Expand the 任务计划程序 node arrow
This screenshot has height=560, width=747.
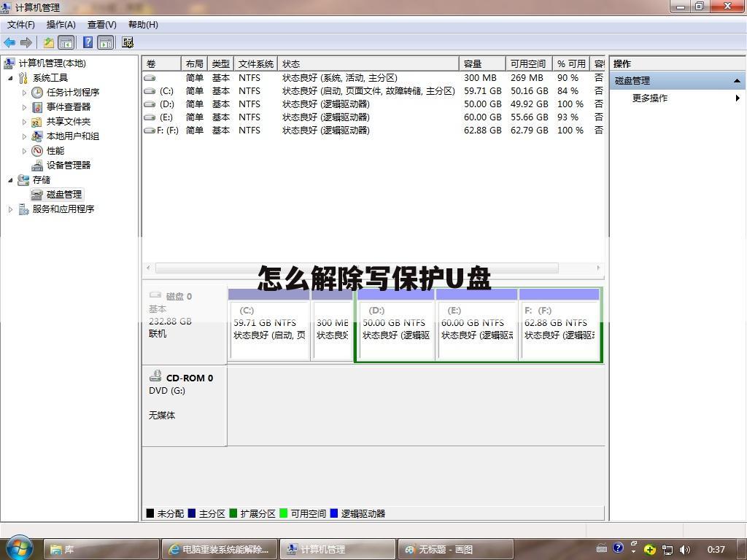[x=24, y=93]
